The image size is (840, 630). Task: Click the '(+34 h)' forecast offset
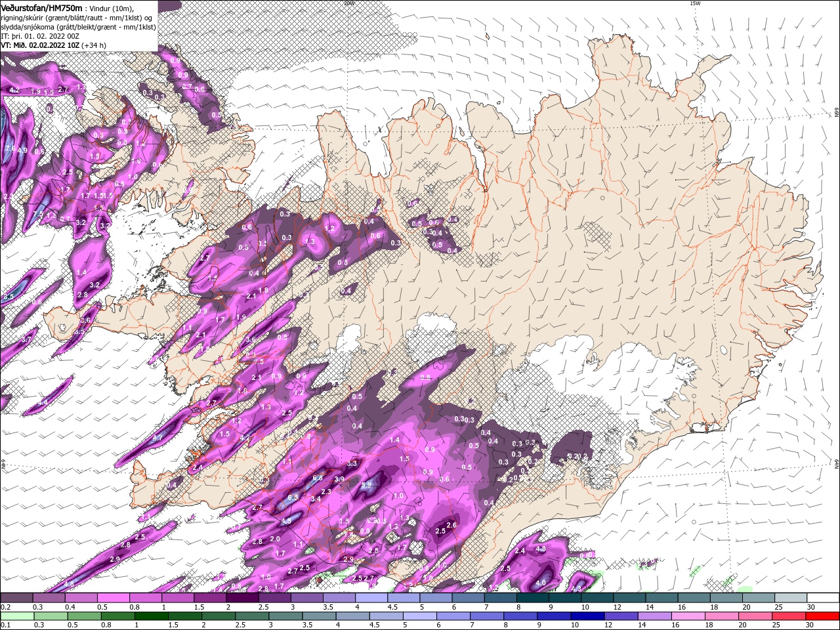[94, 45]
